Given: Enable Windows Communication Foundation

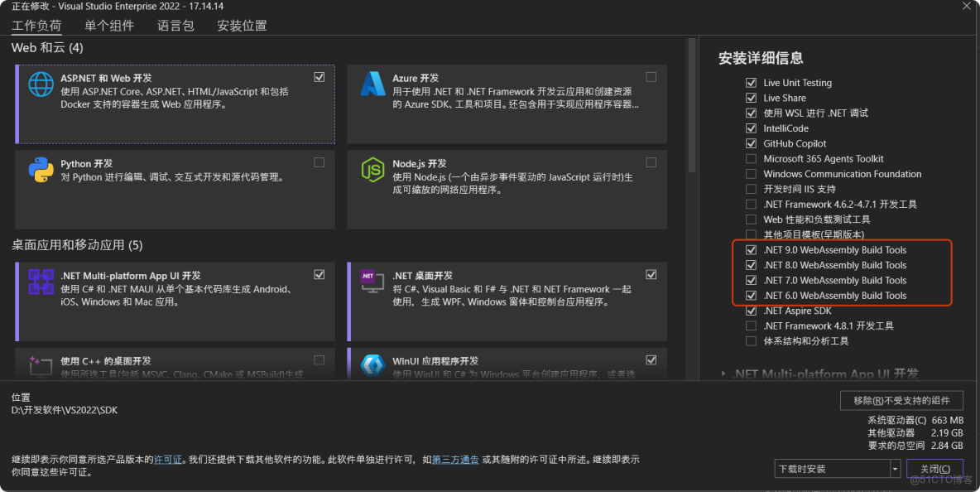Looking at the screenshot, I should tap(751, 174).
